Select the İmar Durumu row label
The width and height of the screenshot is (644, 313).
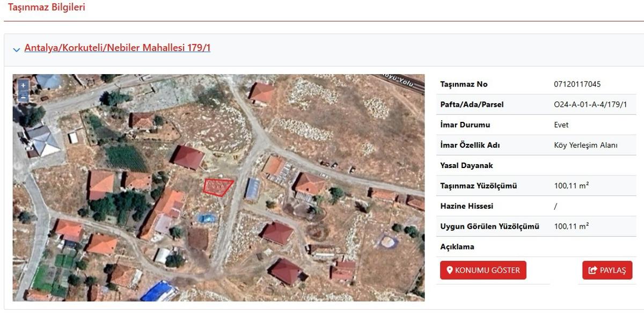click(465, 125)
